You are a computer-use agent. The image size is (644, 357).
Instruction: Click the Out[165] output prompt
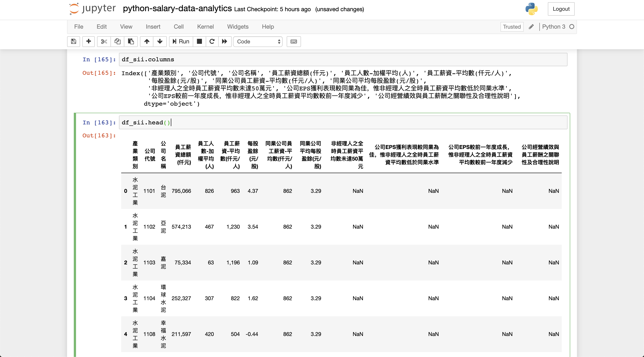[99, 73]
